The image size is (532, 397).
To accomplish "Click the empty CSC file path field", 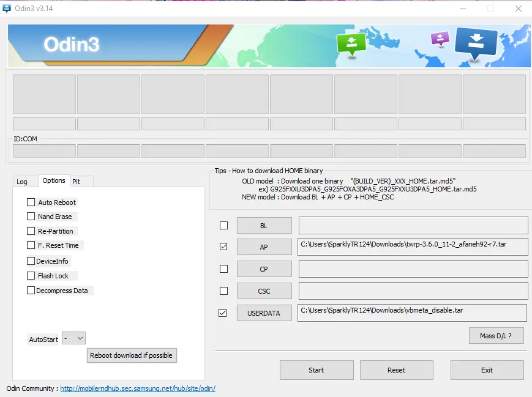I will click(x=413, y=291).
